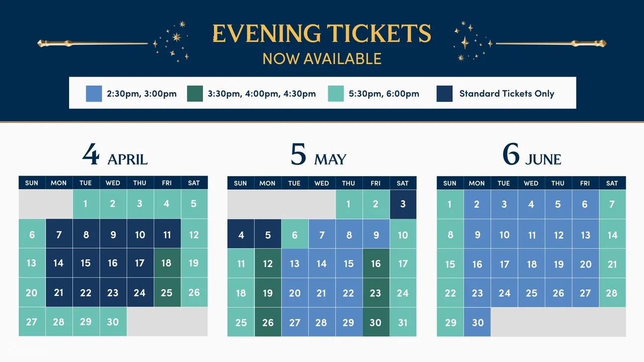Click the 5 May month heading
The height and width of the screenshot is (362, 644).
pyautogui.click(x=319, y=155)
